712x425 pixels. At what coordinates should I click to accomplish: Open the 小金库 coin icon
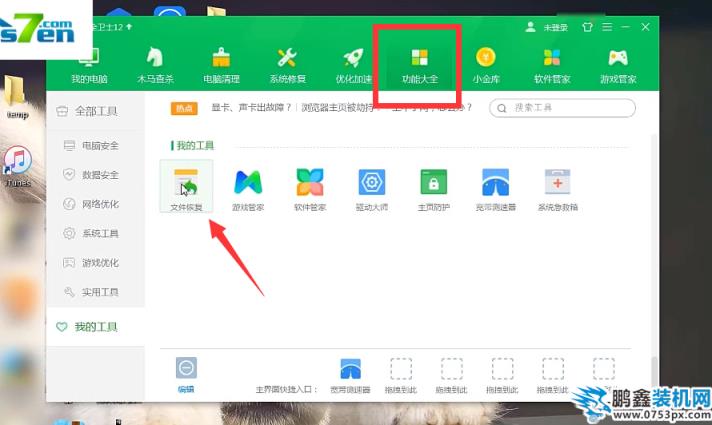click(x=486, y=66)
